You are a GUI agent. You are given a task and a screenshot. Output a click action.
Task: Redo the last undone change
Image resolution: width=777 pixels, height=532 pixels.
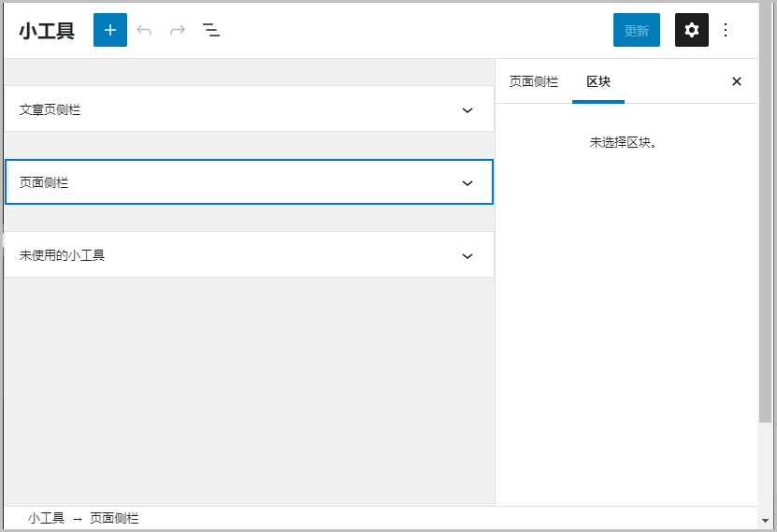pos(178,30)
